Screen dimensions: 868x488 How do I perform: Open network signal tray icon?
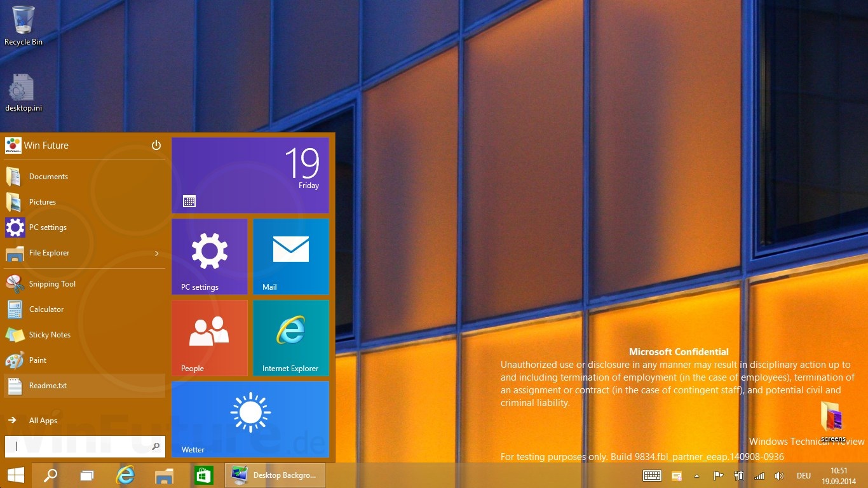(759, 475)
